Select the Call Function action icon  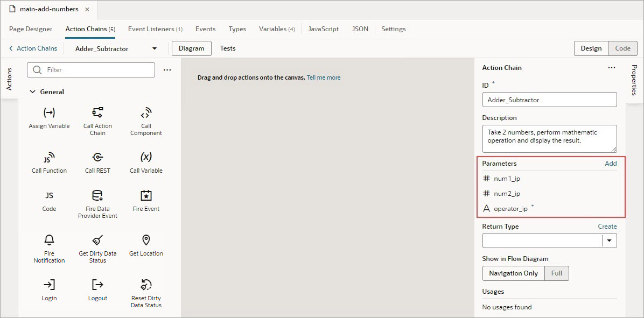49,158
